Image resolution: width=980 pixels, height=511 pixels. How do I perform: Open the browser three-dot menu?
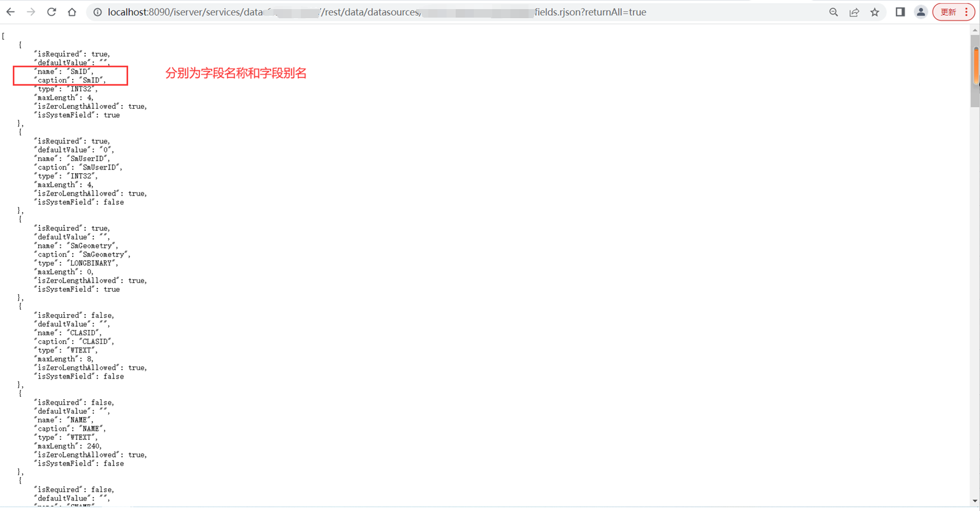[x=967, y=12]
